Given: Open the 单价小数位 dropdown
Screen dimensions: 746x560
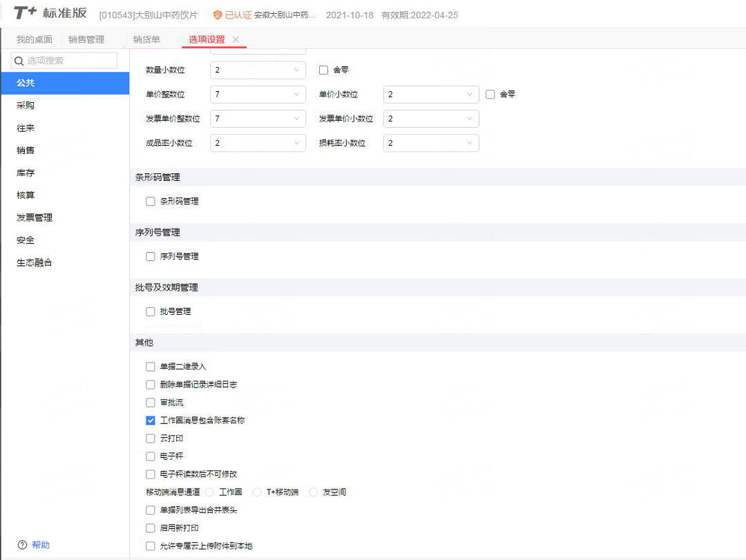Looking at the screenshot, I should (x=431, y=94).
